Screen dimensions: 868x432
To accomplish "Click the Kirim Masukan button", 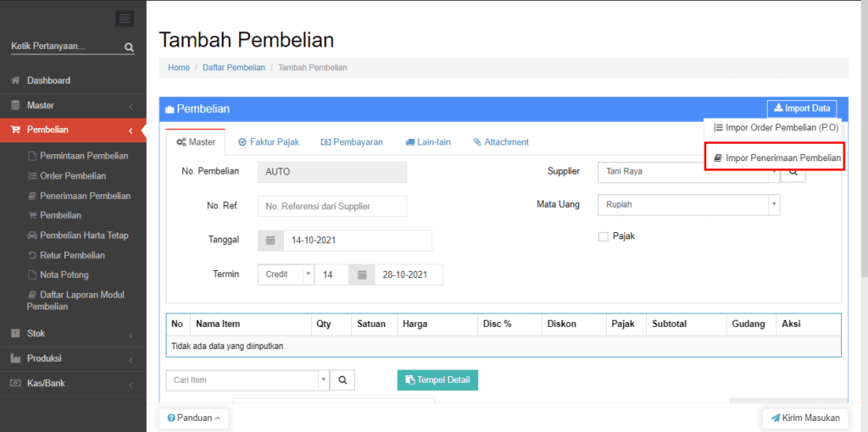I will [805, 418].
